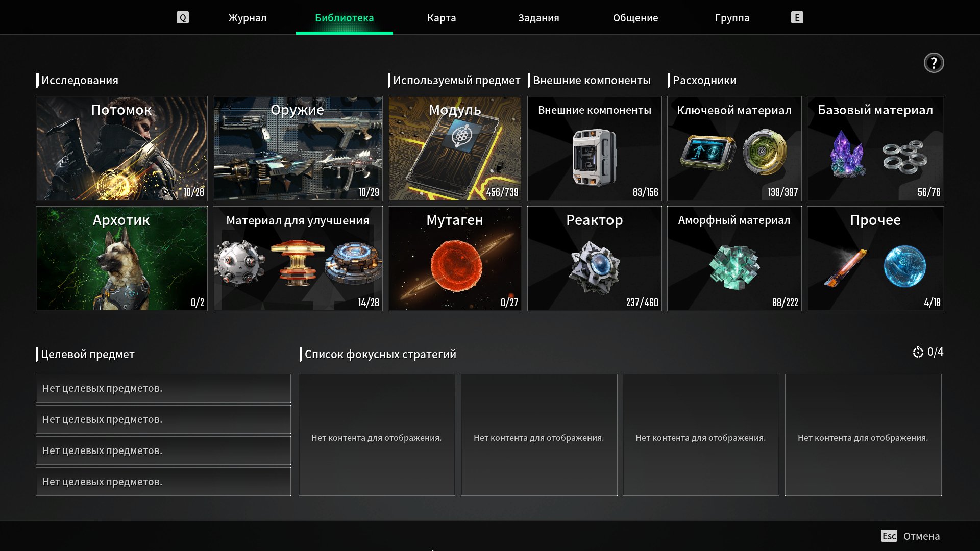The height and width of the screenshot is (551, 980).
Task: Open the help question mark icon
Action: (934, 63)
